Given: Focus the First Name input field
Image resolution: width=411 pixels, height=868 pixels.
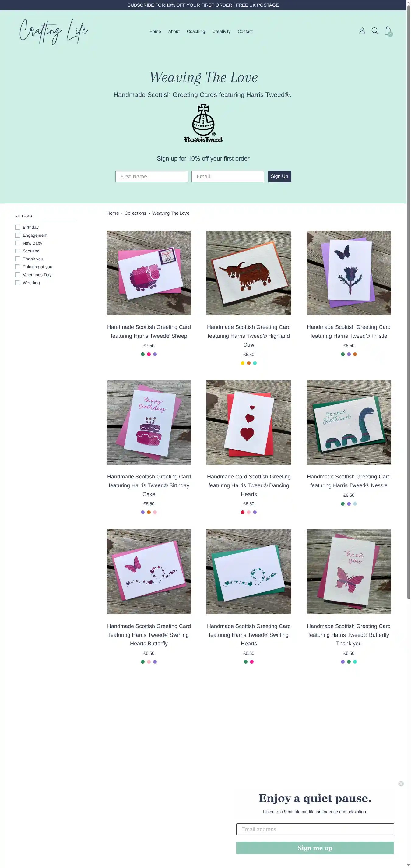Looking at the screenshot, I should click(x=151, y=176).
